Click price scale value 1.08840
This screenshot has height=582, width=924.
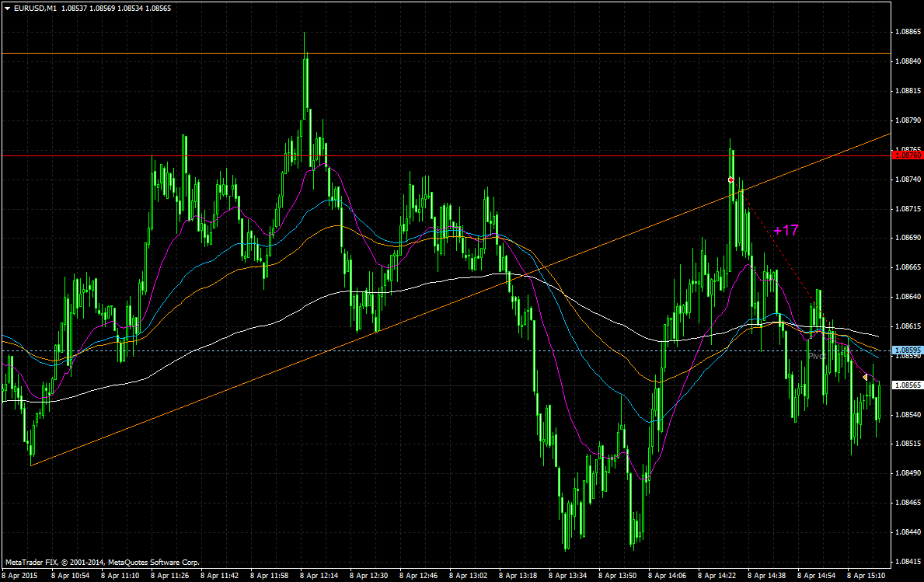click(x=908, y=61)
